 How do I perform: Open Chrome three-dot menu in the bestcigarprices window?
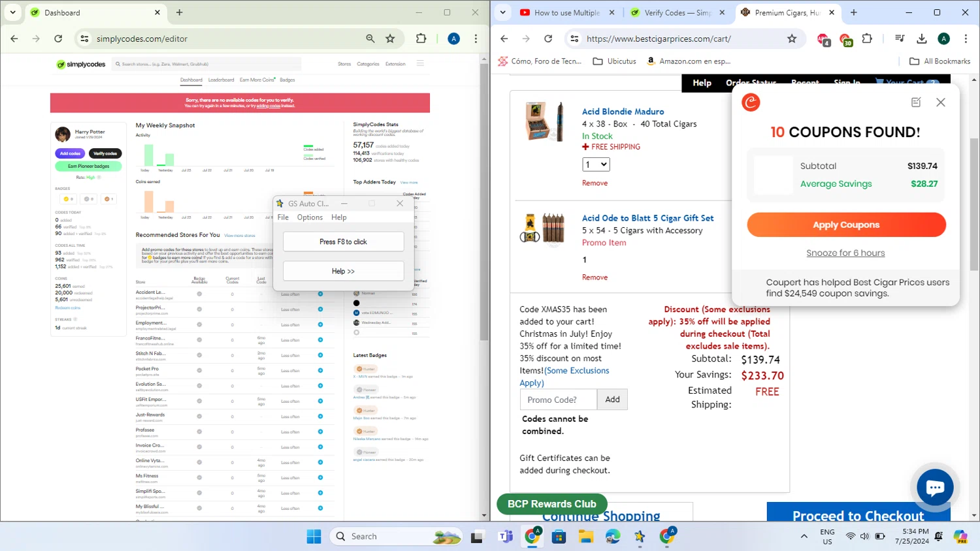[x=966, y=39]
